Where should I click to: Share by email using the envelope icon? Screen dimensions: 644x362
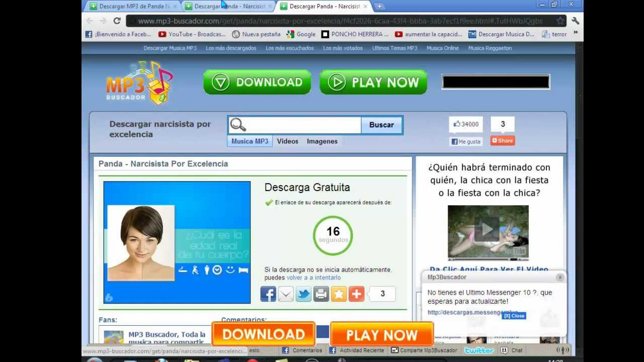tap(286, 294)
